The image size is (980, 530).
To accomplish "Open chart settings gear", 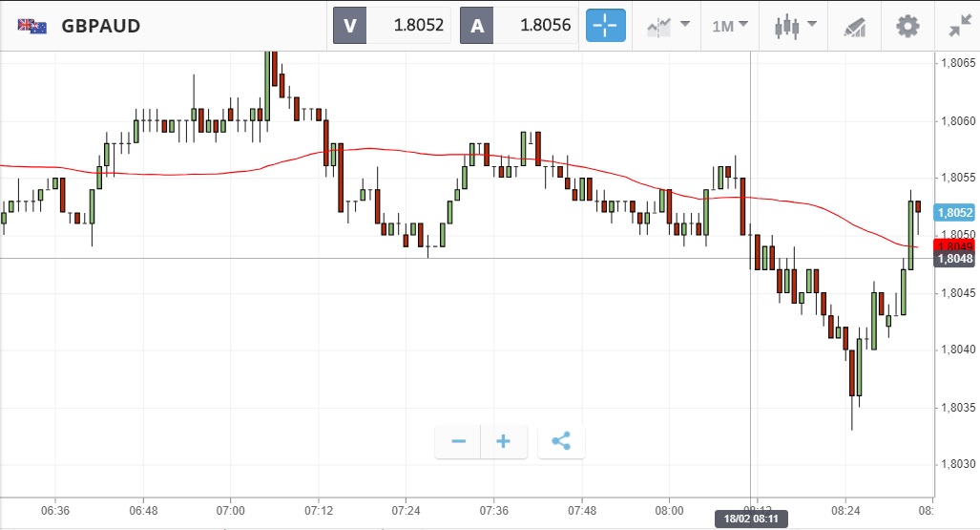I will (x=907, y=26).
